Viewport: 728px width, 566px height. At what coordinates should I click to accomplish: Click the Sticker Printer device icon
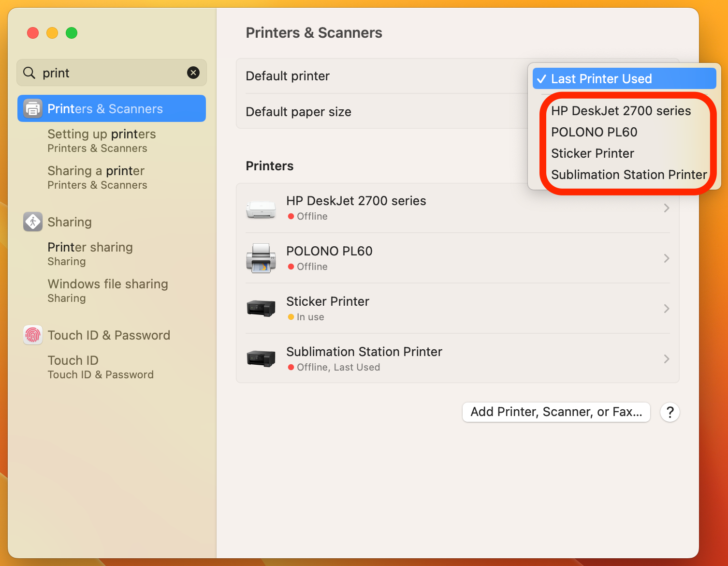(261, 309)
